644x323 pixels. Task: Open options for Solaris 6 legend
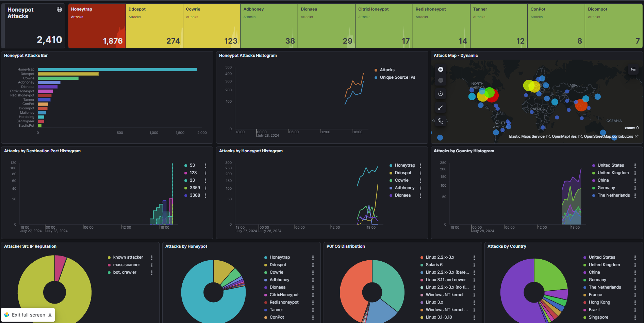474,265
